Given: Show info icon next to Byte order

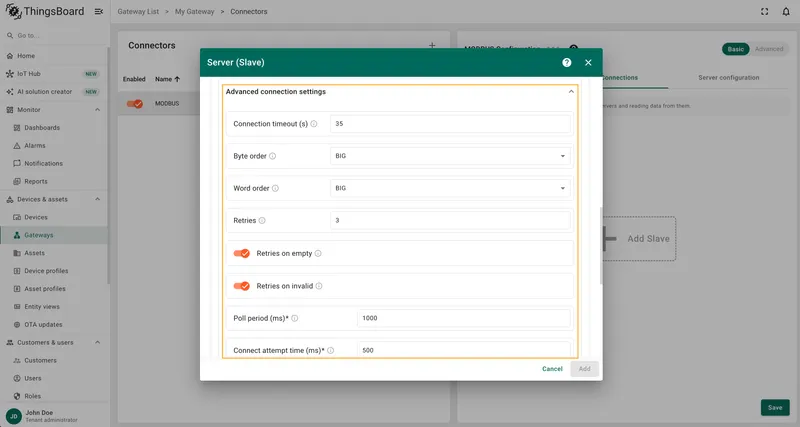Looking at the screenshot, I should [x=272, y=156].
